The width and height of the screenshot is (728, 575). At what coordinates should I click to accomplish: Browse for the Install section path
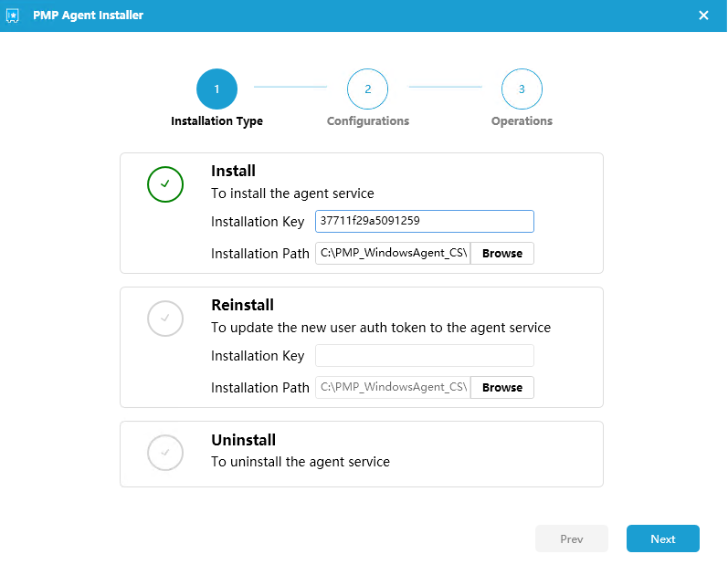502,254
